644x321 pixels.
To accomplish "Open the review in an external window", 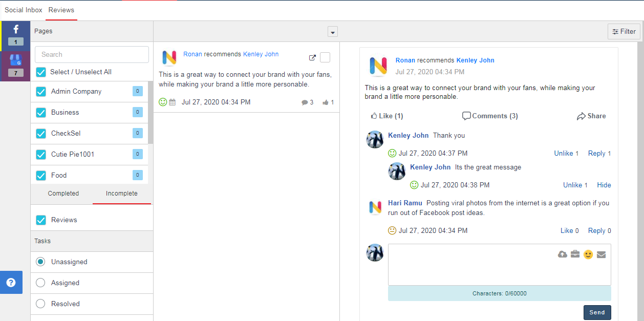I will (x=312, y=58).
